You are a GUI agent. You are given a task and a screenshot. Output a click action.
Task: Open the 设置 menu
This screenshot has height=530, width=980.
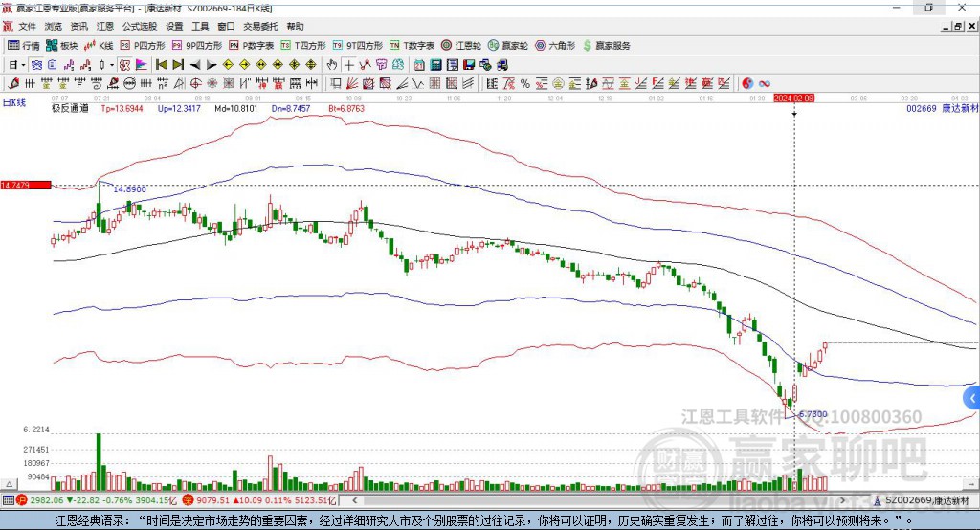tap(174, 26)
